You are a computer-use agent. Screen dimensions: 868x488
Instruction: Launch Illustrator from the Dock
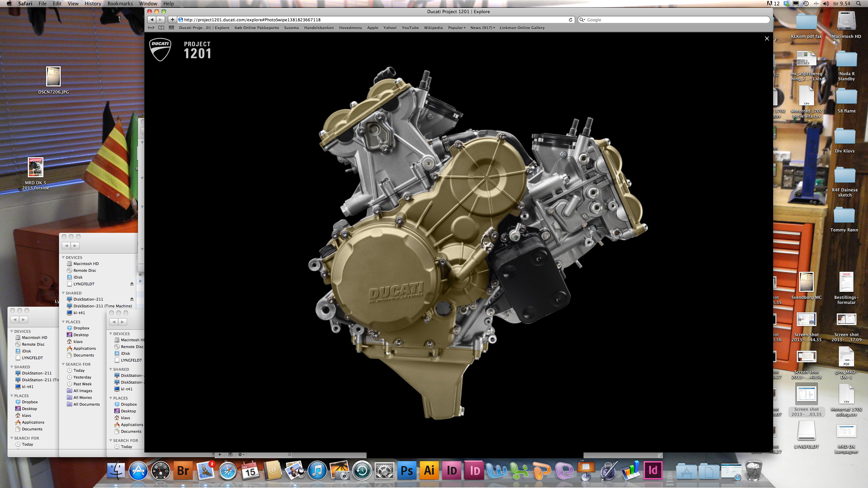[429, 470]
